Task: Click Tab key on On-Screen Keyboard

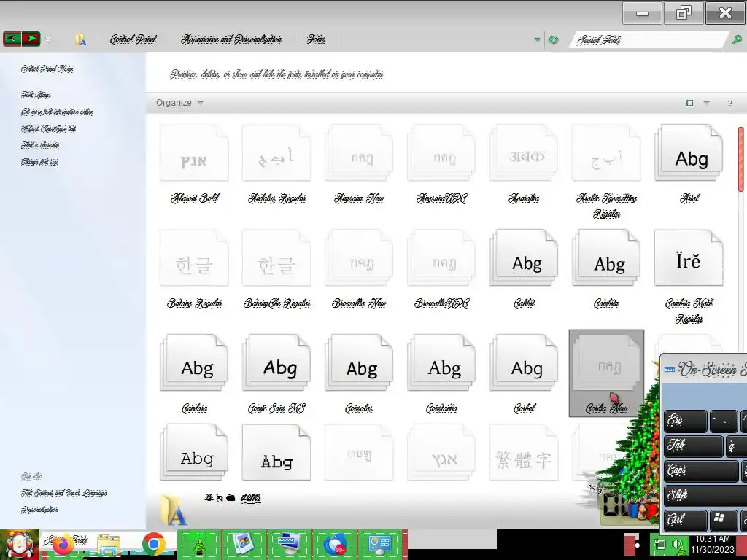Action: point(693,446)
